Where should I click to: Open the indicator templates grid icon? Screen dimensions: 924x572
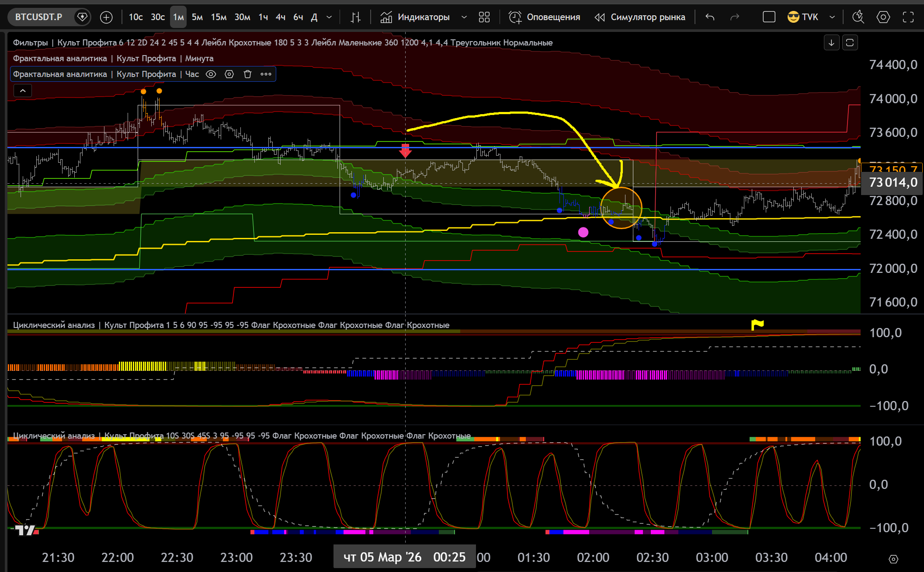click(484, 17)
